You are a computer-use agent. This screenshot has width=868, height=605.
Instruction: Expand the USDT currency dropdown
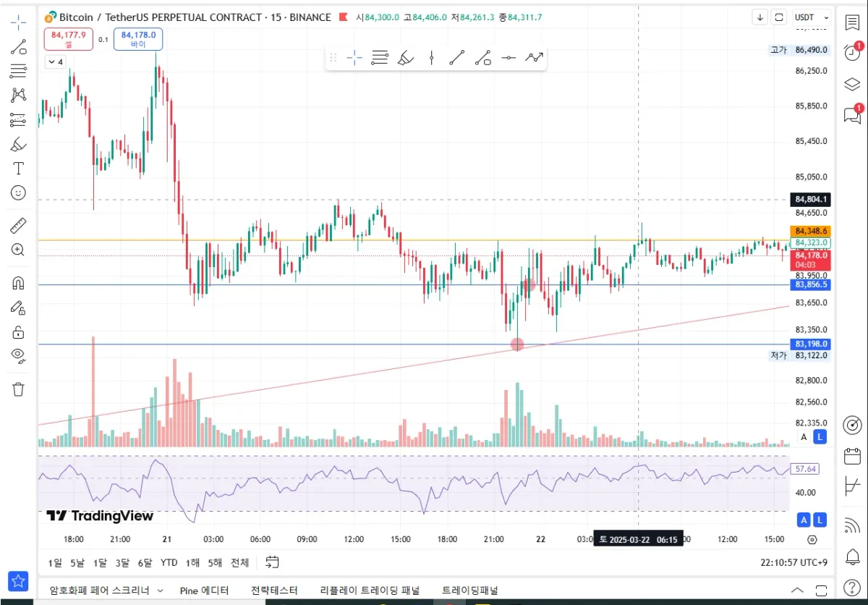pyautogui.click(x=812, y=17)
